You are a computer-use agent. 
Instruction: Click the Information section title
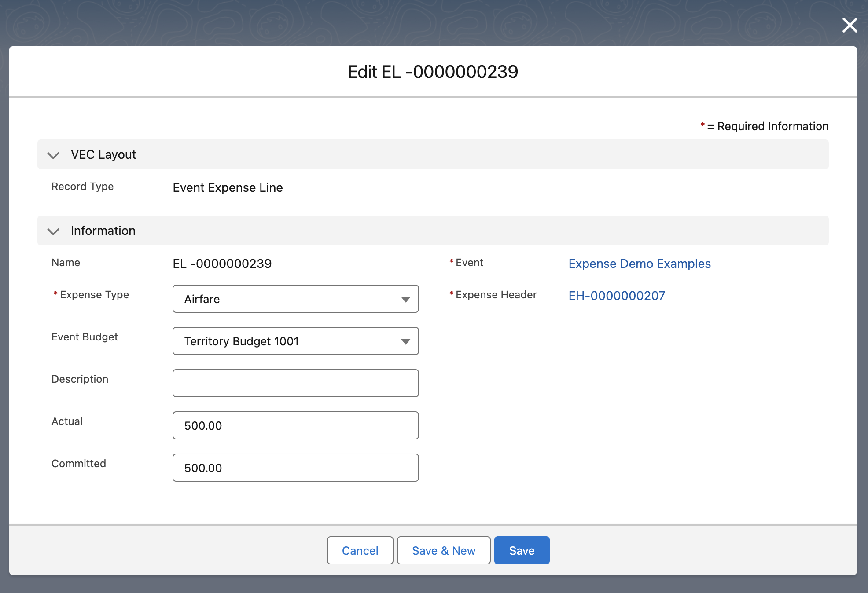point(103,231)
